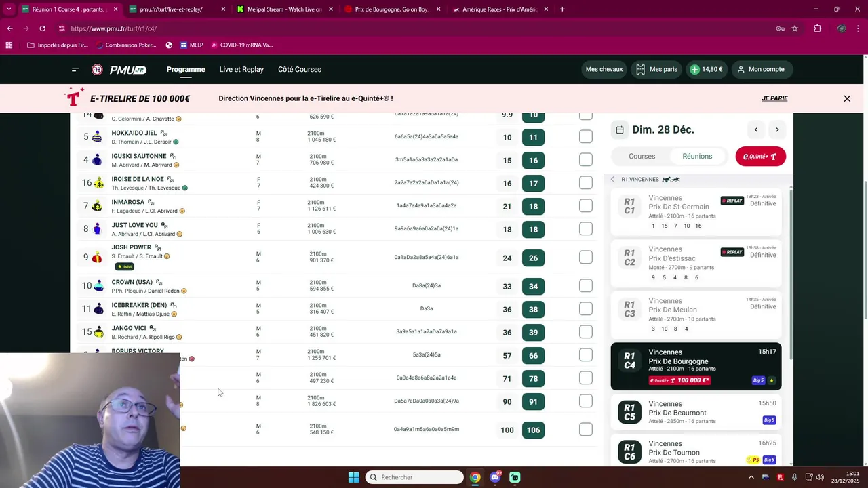
Task: Click Hokkaido Jiel's jockey silks icon
Action: 98,137
